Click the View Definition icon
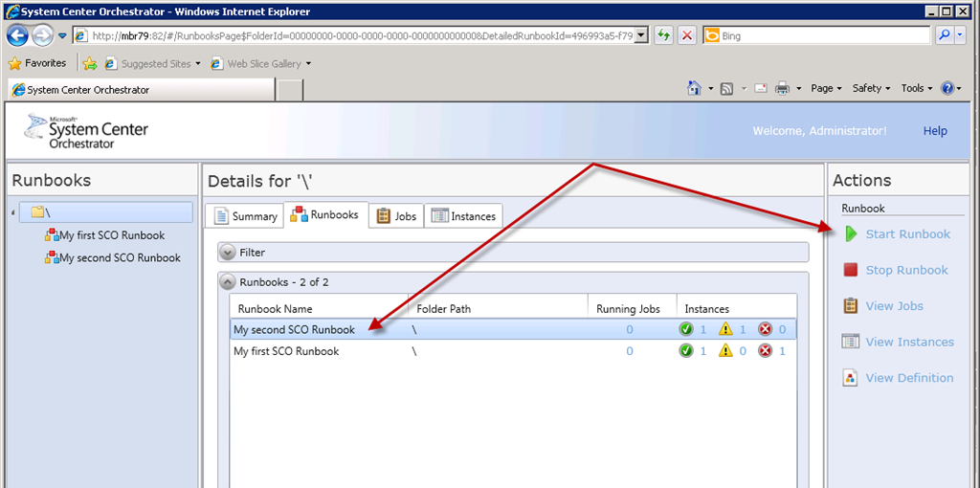Screen dimensions: 980x488 (x=851, y=378)
